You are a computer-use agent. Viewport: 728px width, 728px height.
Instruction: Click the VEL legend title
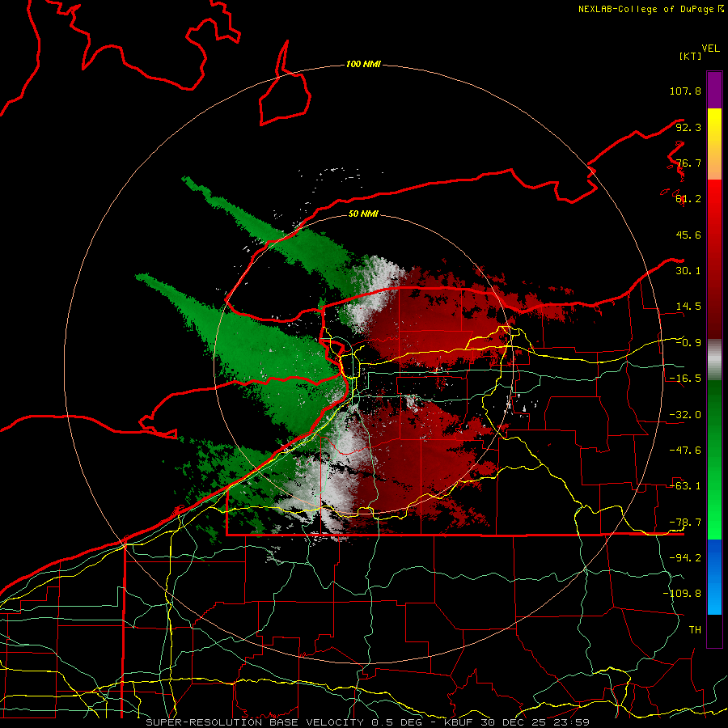coord(710,49)
